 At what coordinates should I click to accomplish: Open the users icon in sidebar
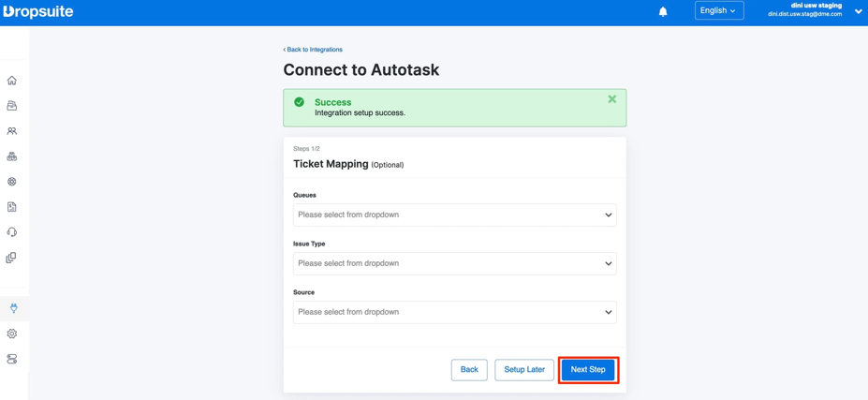point(11,131)
